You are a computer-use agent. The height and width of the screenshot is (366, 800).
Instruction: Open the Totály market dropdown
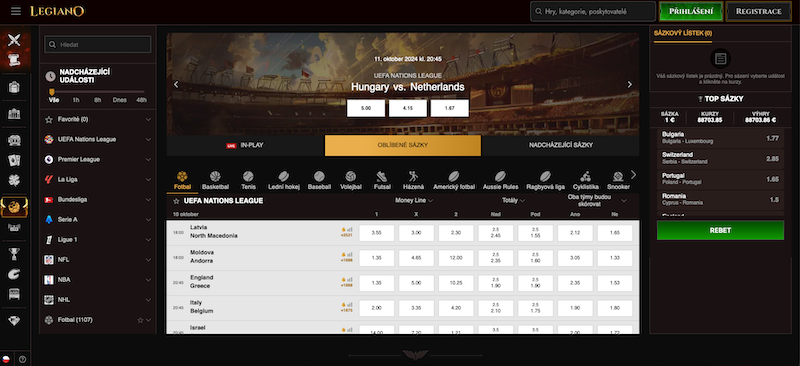513,201
